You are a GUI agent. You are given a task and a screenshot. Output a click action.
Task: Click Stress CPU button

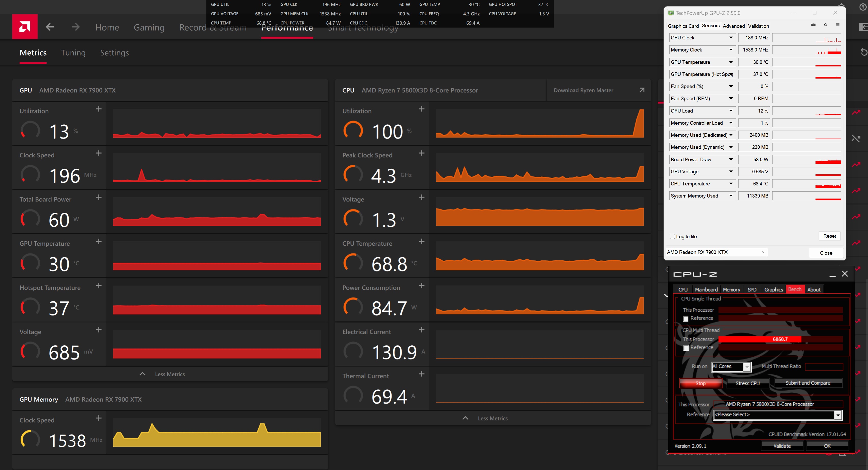748,383
